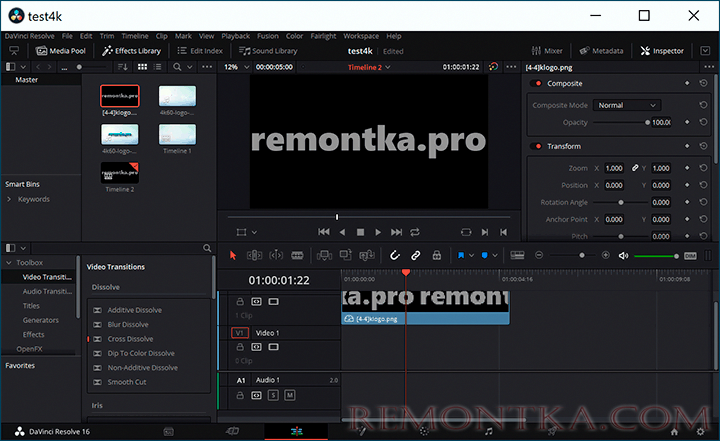Open the Project Settings gear icon
Image resolution: width=720 pixels, height=441 pixels.
700,431
